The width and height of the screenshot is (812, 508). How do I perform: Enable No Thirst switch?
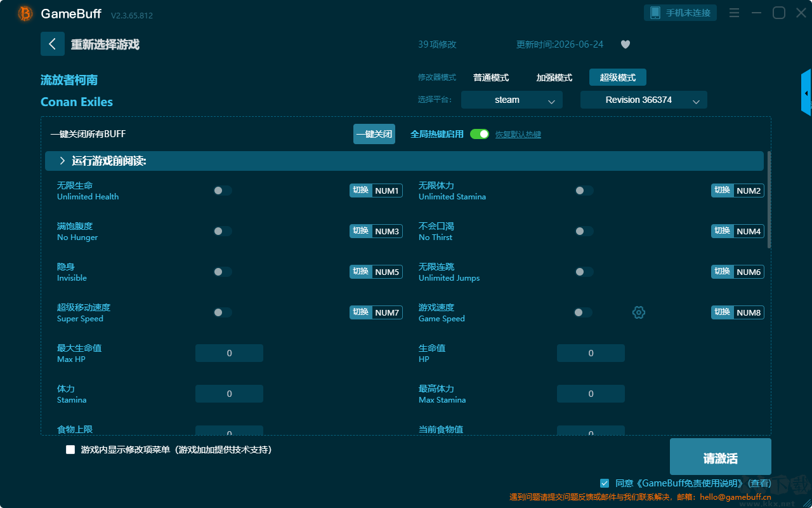(x=584, y=231)
